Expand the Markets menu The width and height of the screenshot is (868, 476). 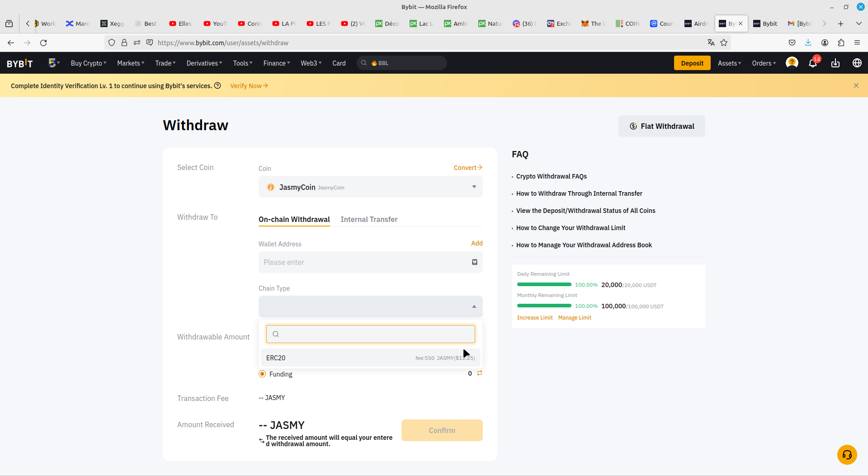point(131,63)
